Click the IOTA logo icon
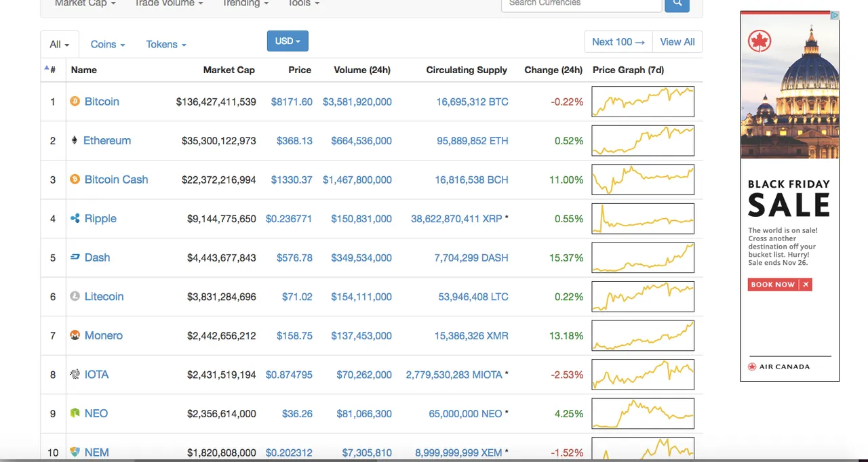Viewport: 868px width, 462px height. (75, 375)
